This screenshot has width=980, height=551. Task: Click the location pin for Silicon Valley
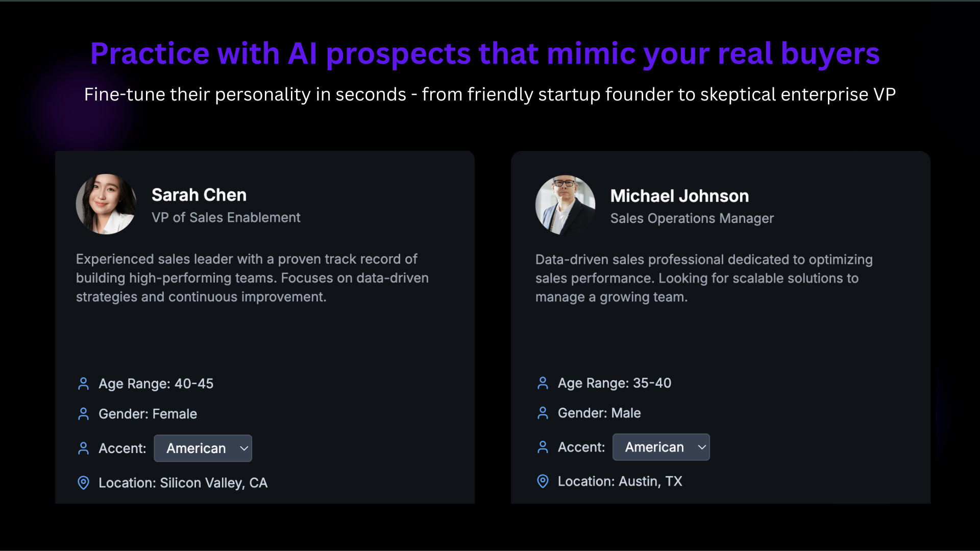point(83,483)
